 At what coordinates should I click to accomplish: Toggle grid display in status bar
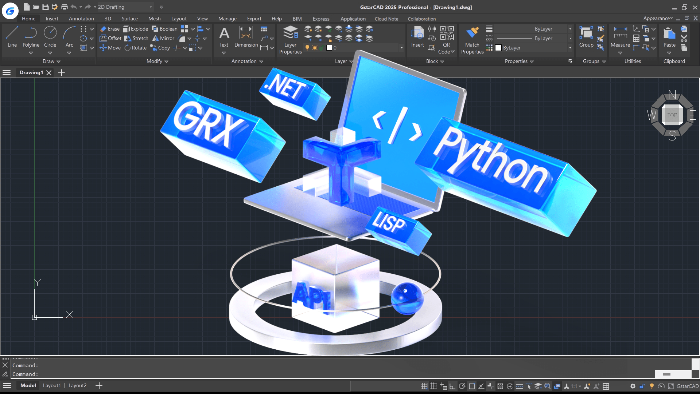tap(424, 386)
